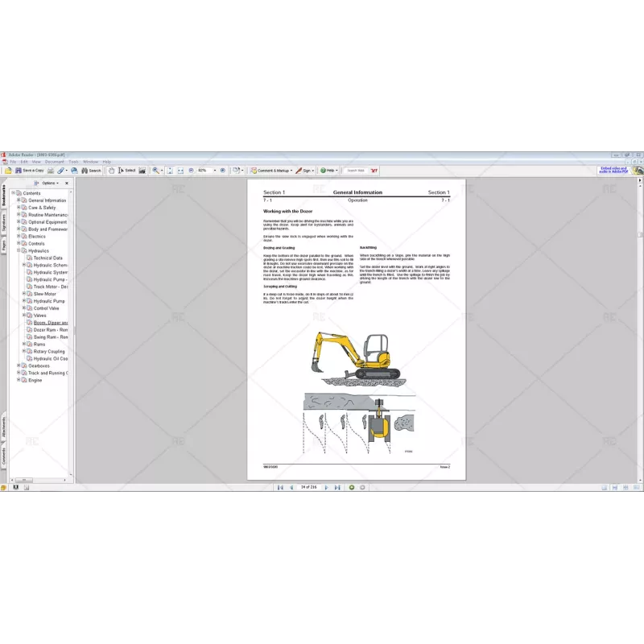Viewport: 644px width, 644px height.
Task: Click the Snapshot tool icon
Action: coord(141,170)
